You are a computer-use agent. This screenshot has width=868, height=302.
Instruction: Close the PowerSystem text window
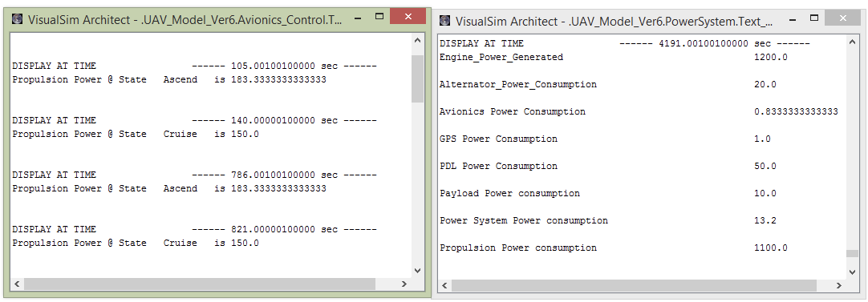[x=842, y=18]
